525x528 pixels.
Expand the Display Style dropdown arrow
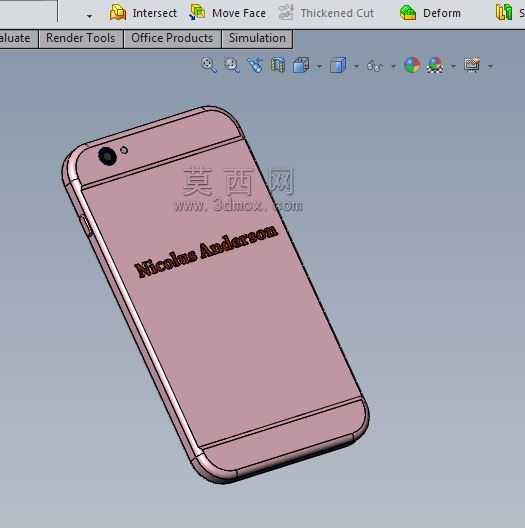[x=356, y=66]
